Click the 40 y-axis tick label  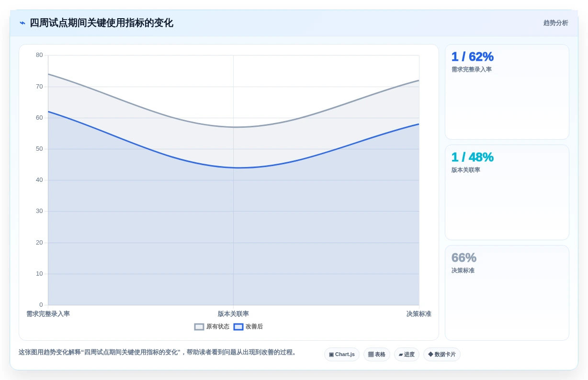(39, 180)
